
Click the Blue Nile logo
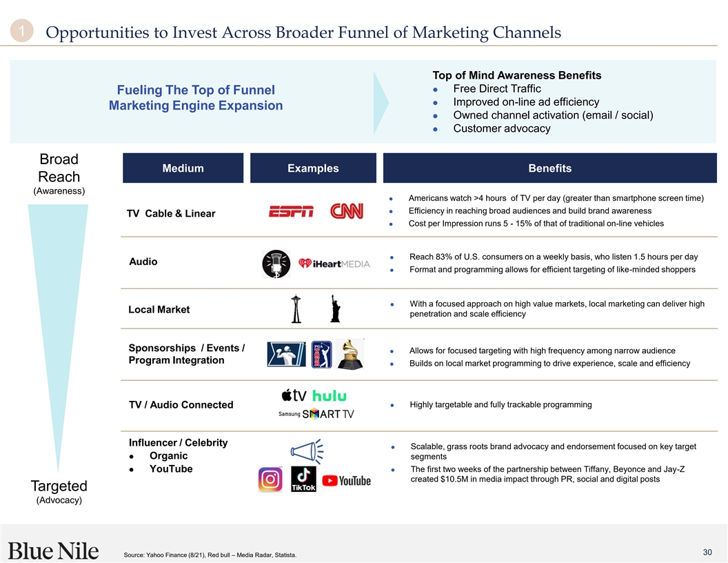[54, 550]
